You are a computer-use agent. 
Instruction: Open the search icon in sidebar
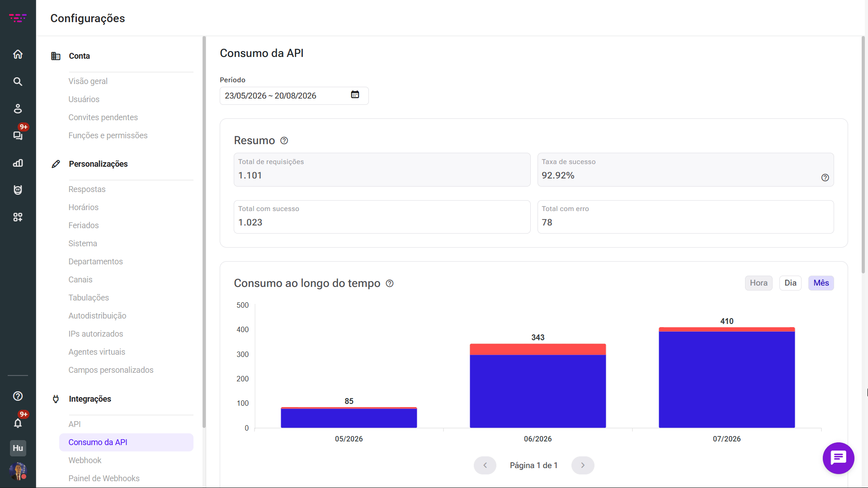tap(18, 81)
